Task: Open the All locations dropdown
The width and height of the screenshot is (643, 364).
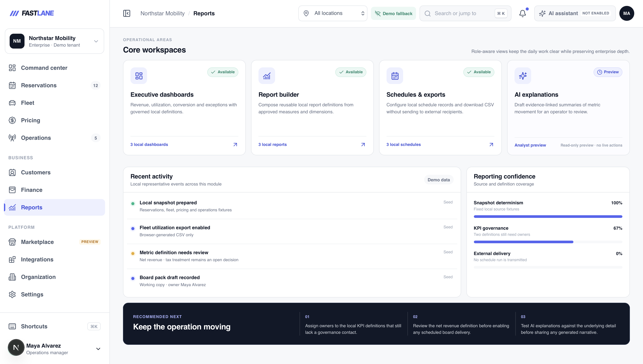Action: (x=333, y=13)
